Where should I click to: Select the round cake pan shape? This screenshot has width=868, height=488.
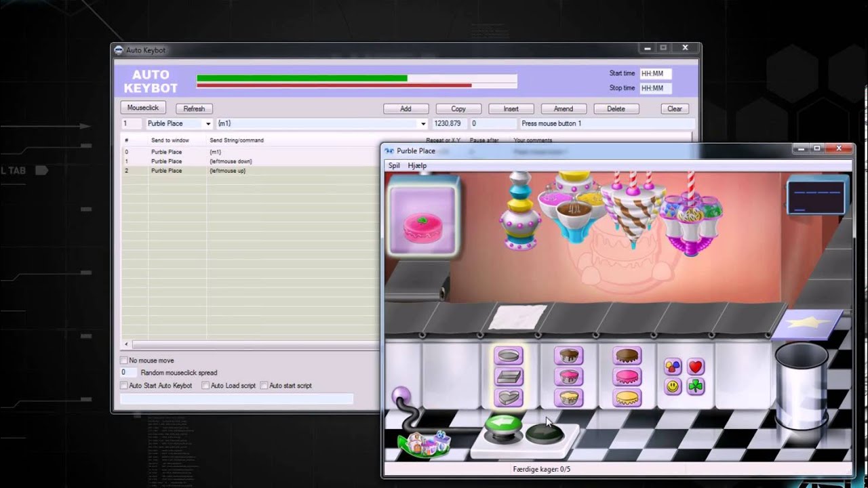click(509, 356)
